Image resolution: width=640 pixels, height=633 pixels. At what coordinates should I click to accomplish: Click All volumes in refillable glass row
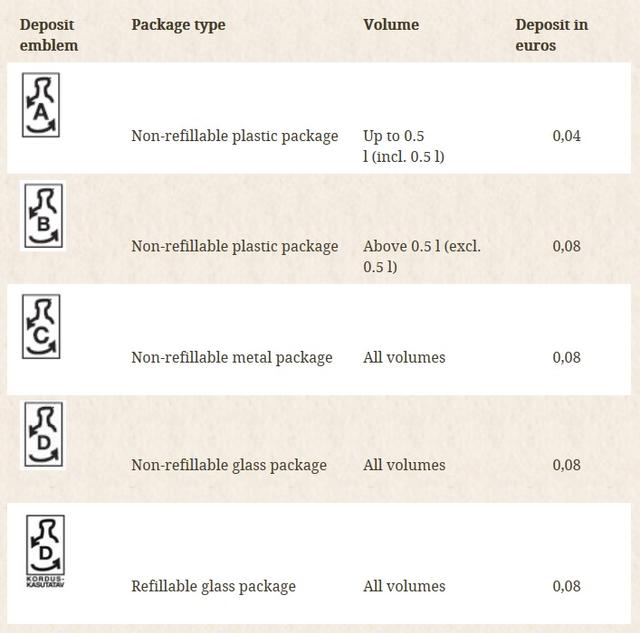(x=404, y=586)
